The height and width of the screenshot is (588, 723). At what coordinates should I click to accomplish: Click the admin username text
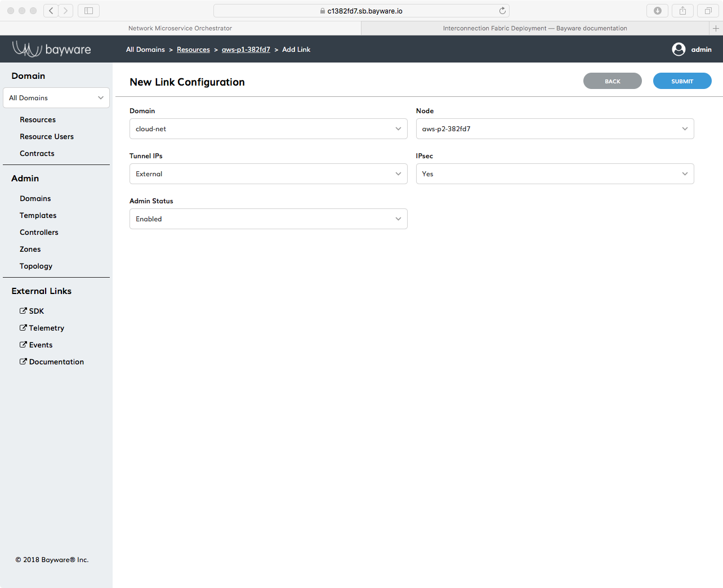pos(702,50)
